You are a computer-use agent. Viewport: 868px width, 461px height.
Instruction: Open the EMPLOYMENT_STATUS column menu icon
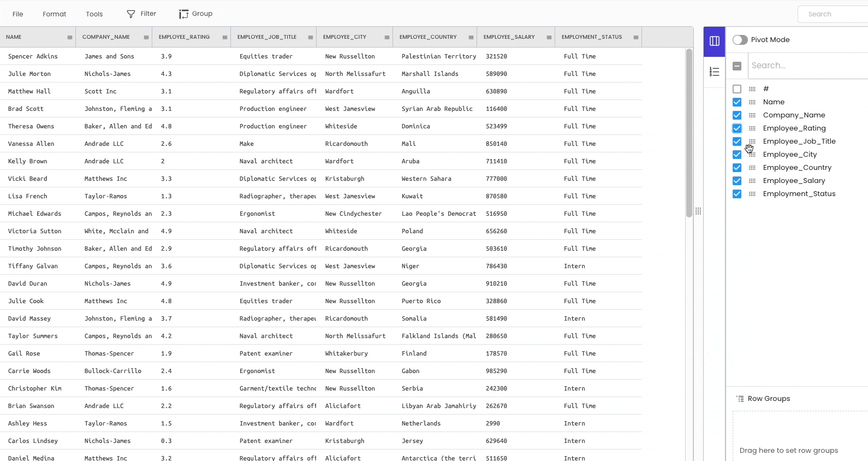635,37
